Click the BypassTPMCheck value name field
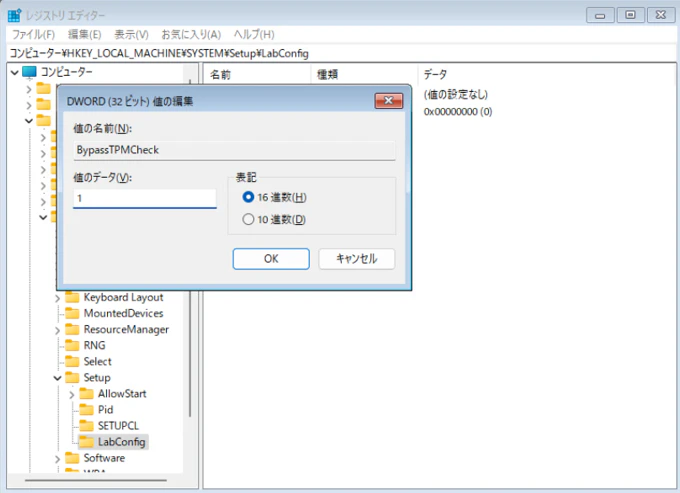The width and height of the screenshot is (680, 493). pyautogui.click(x=234, y=150)
